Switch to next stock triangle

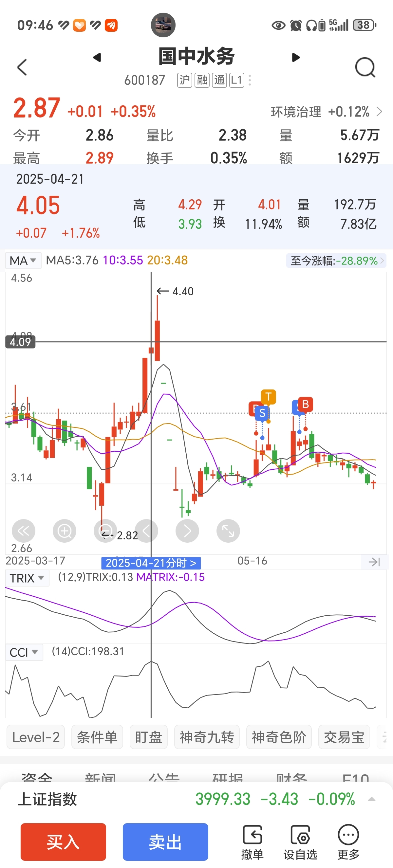[x=296, y=57]
